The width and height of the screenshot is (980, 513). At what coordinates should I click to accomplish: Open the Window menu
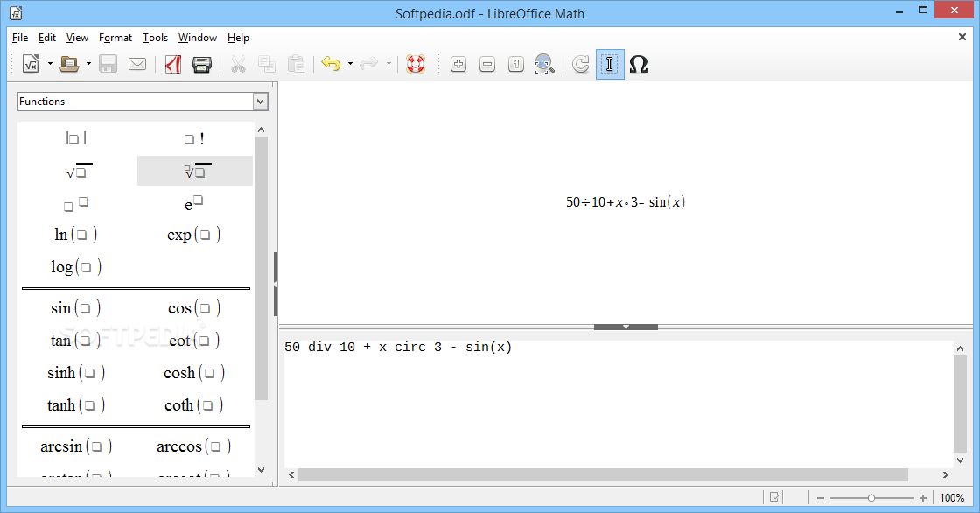198,38
